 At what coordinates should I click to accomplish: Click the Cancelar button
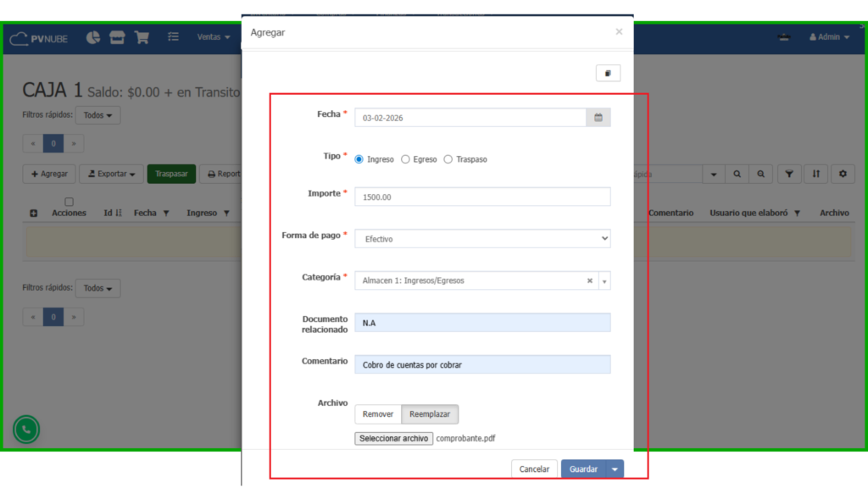pyautogui.click(x=534, y=469)
